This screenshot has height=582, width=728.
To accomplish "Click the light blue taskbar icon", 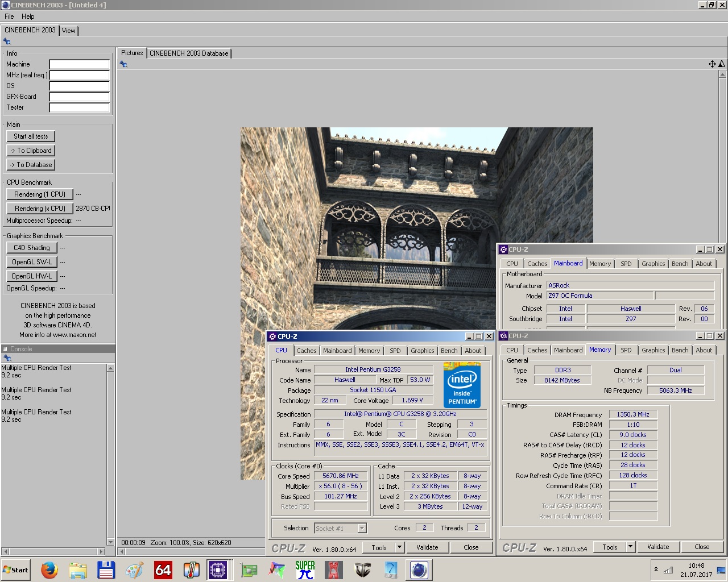I will point(391,569).
